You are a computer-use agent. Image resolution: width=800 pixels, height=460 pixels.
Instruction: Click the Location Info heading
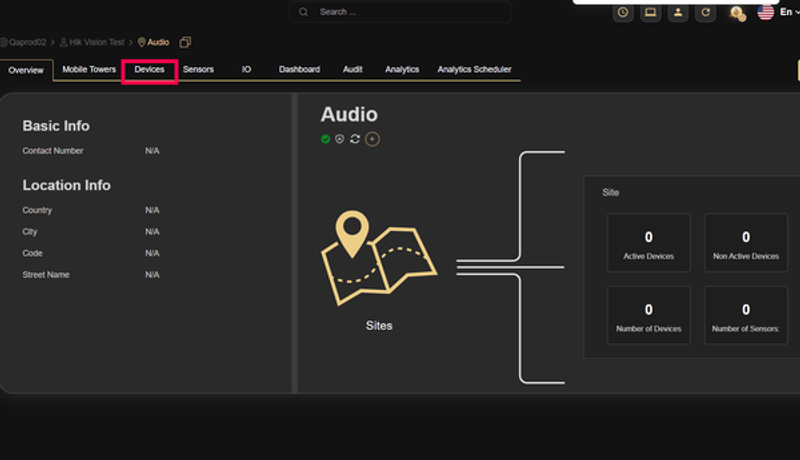tap(66, 185)
